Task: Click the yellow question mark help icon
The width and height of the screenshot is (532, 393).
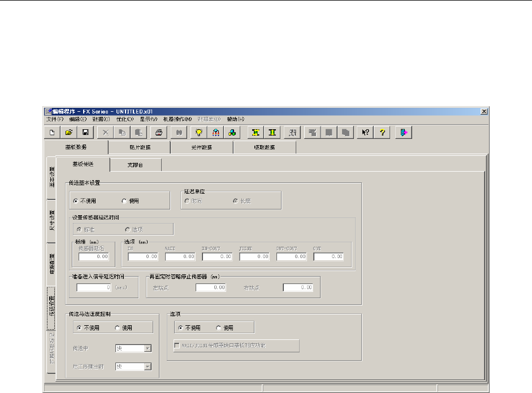Action: 383,132
